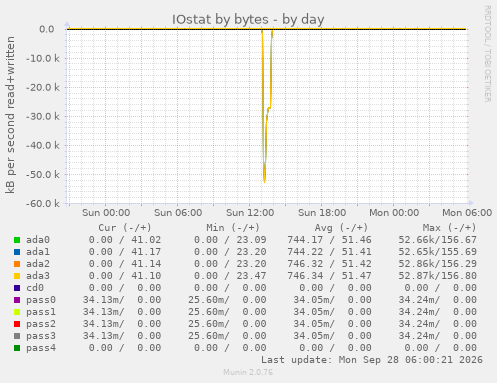
Task: Click the pass2 red legend swatch
Action: point(17,324)
